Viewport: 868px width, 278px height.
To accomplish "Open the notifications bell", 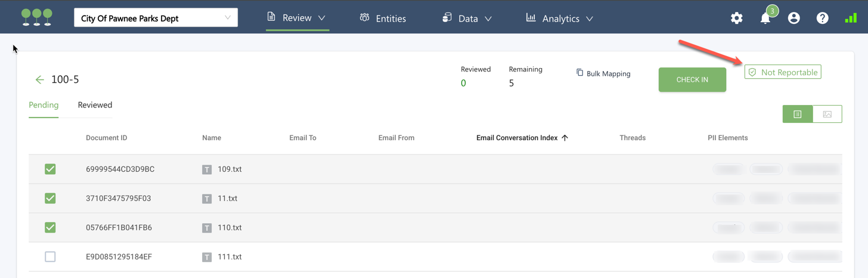I will pyautogui.click(x=765, y=18).
